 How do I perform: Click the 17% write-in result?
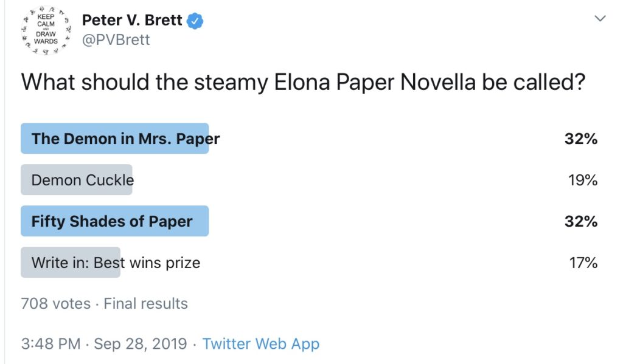pyautogui.click(x=583, y=263)
